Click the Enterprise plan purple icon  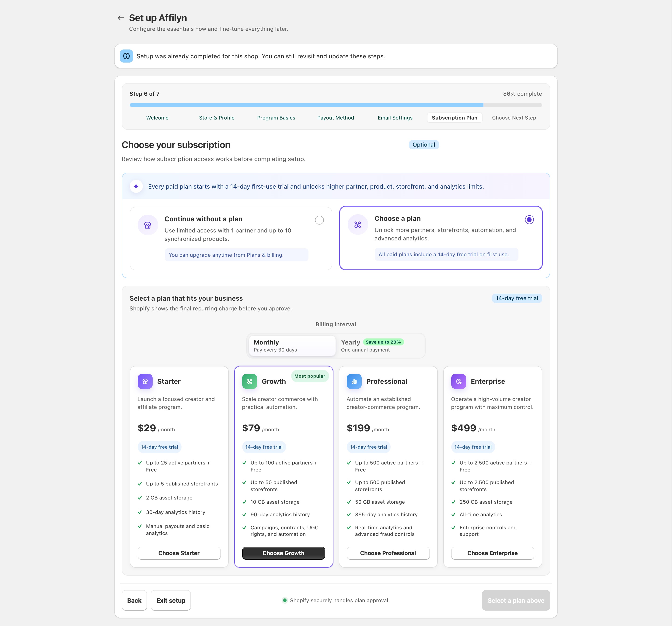tap(459, 381)
